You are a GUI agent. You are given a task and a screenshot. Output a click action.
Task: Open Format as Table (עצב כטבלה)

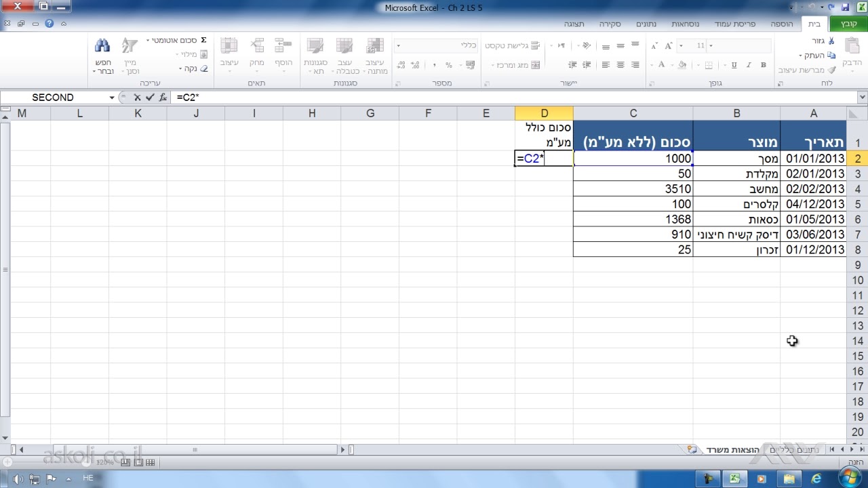click(345, 56)
